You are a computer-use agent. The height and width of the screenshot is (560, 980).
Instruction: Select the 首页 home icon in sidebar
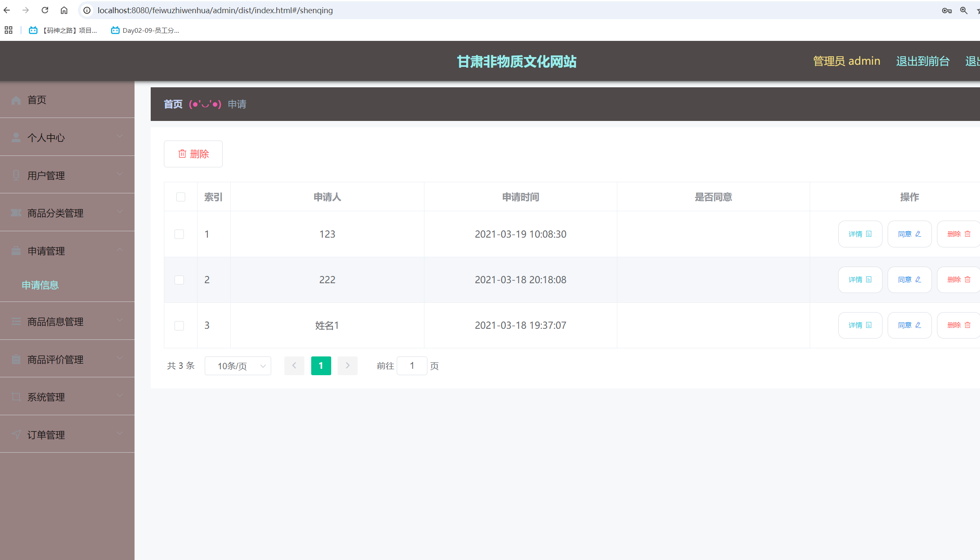[x=16, y=100]
